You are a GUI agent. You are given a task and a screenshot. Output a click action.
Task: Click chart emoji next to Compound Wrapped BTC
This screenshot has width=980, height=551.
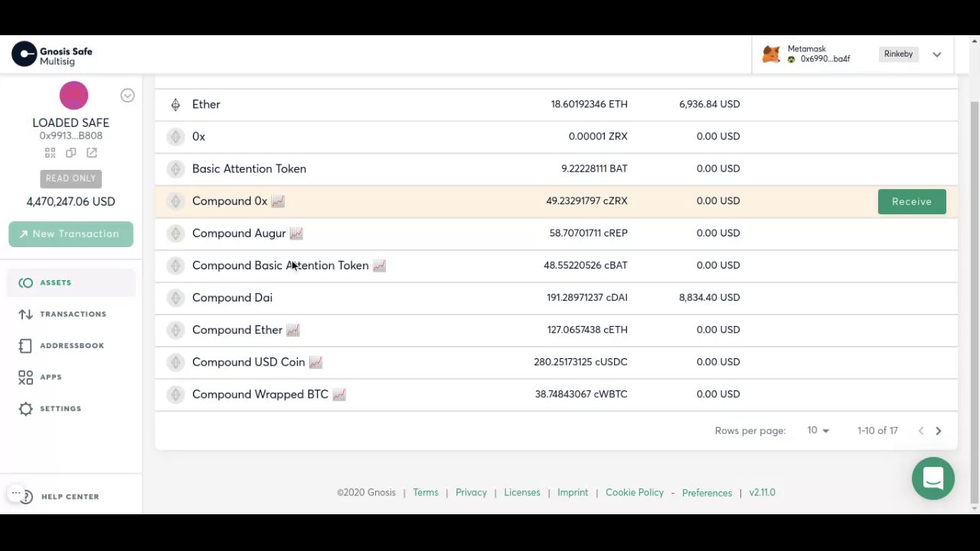coord(339,395)
